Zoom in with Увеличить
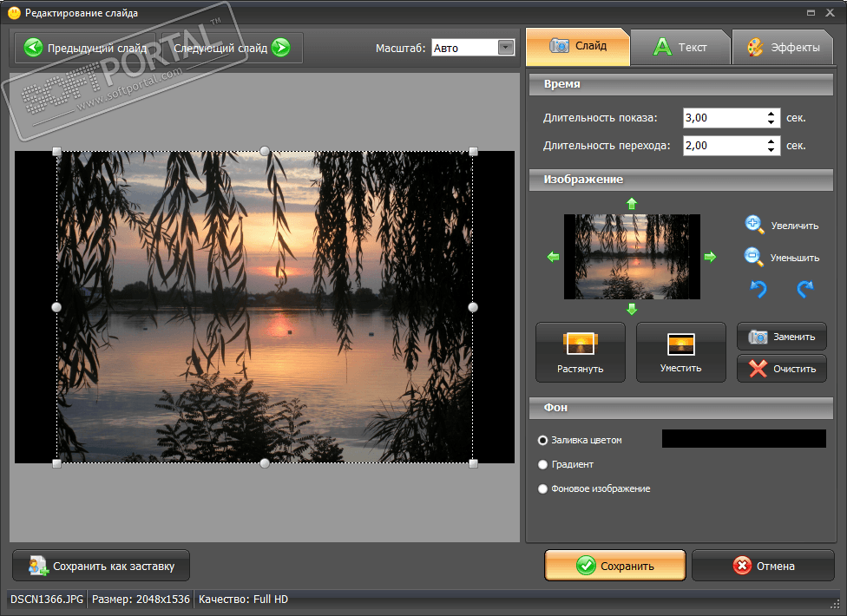 [782, 225]
